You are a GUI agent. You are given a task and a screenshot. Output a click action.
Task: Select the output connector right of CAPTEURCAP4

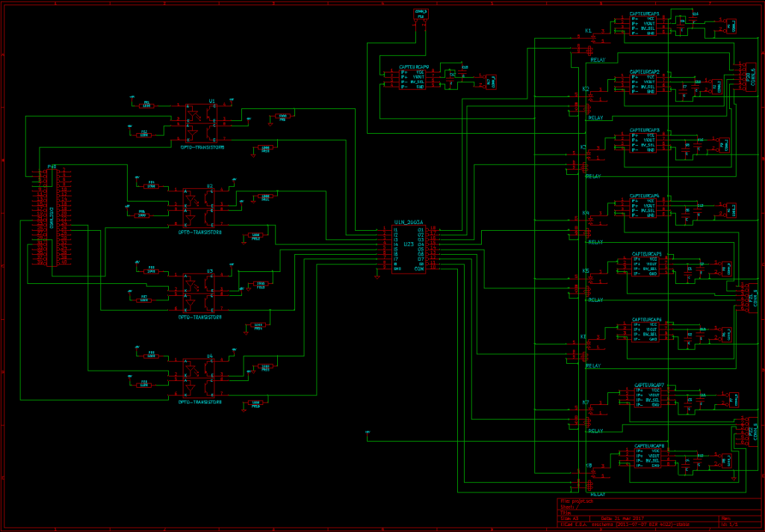tap(731, 211)
